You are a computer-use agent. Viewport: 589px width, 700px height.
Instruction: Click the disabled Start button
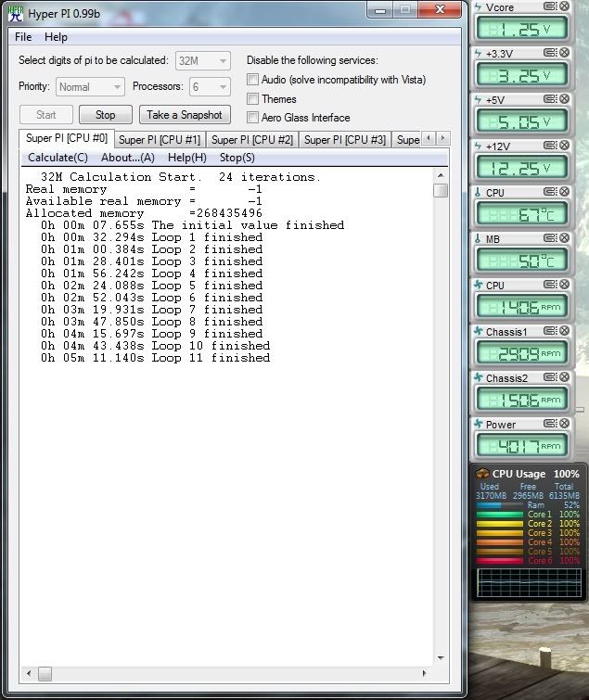point(46,115)
